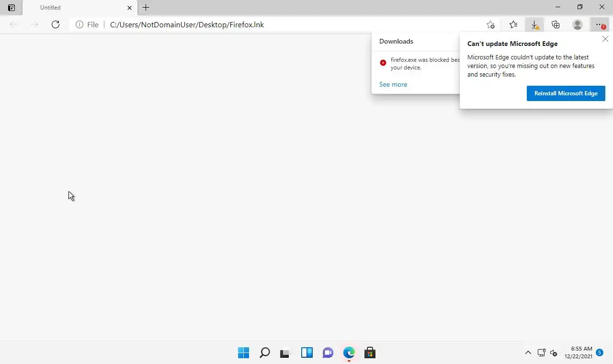Show hidden system tray icons
This screenshot has width=613, height=364.
tap(528, 353)
